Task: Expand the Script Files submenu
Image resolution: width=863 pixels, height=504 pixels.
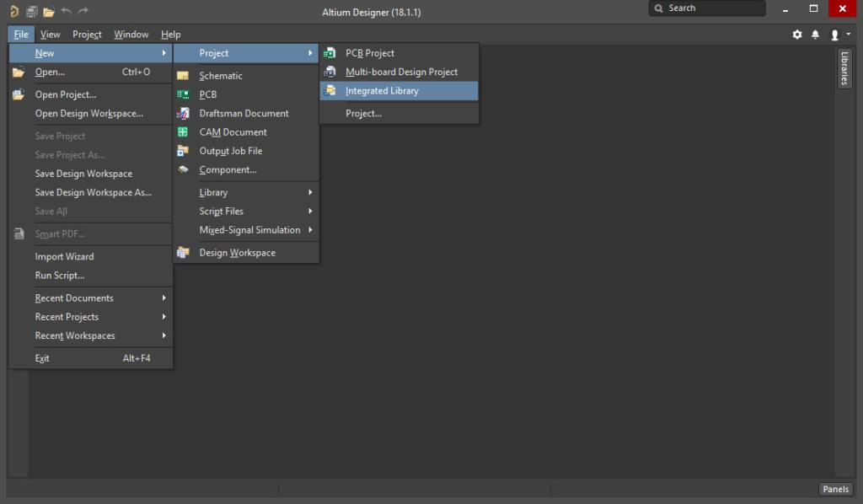Action: coord(246,212)
